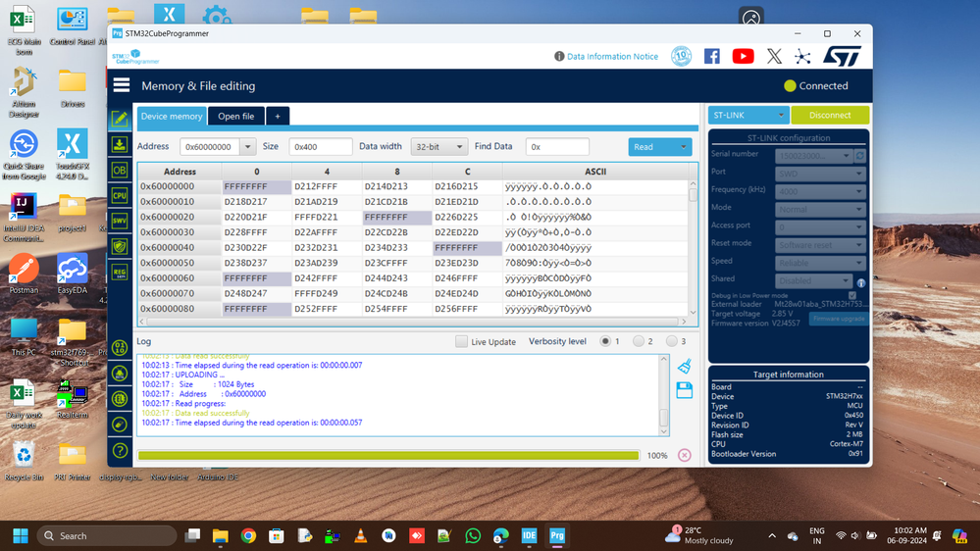Open Chrome from the taskbar
This screenshot has width=980, height=551.
(x=248, y=536)
